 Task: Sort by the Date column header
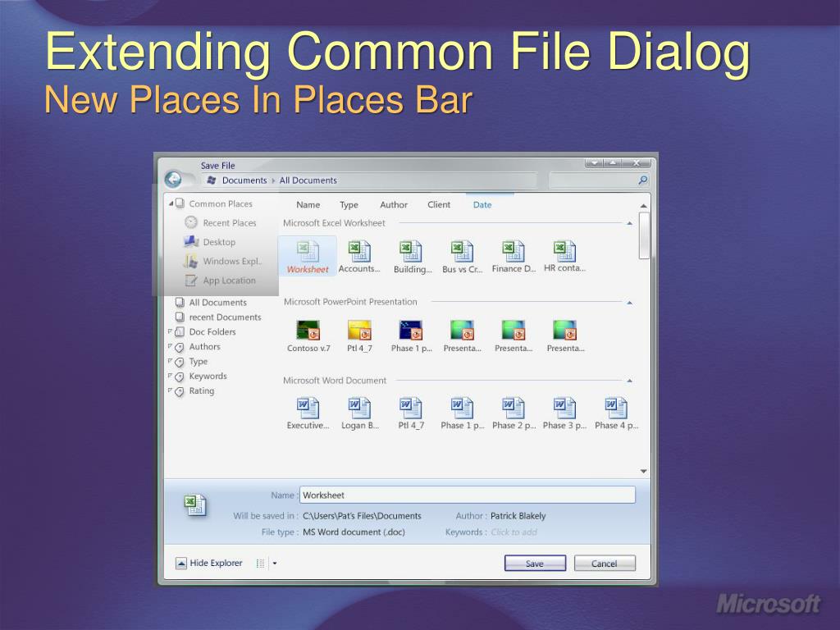[x=482, y=204]
